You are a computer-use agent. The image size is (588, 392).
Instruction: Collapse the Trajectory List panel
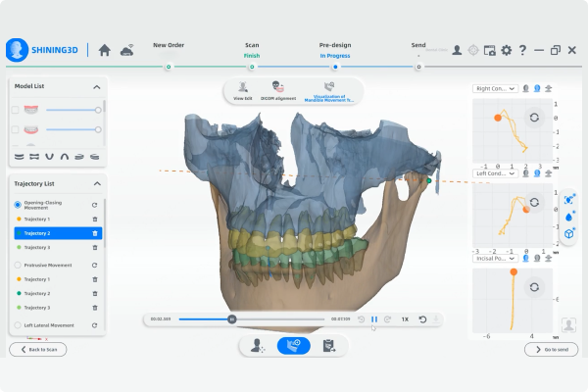click(96, 183)
